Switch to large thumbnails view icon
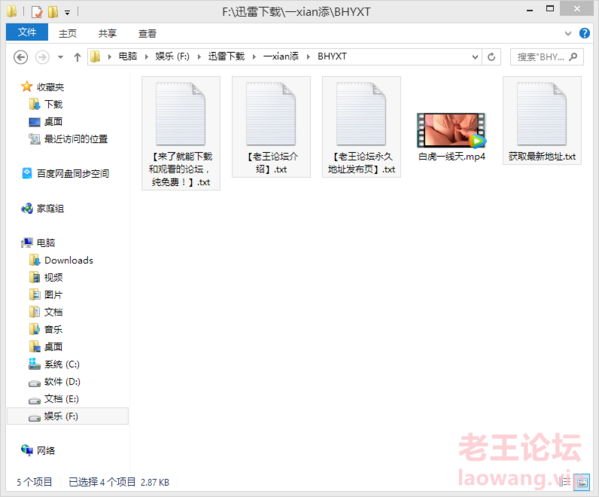The width and height of the screenshot is (599, 497). (583, 481)
